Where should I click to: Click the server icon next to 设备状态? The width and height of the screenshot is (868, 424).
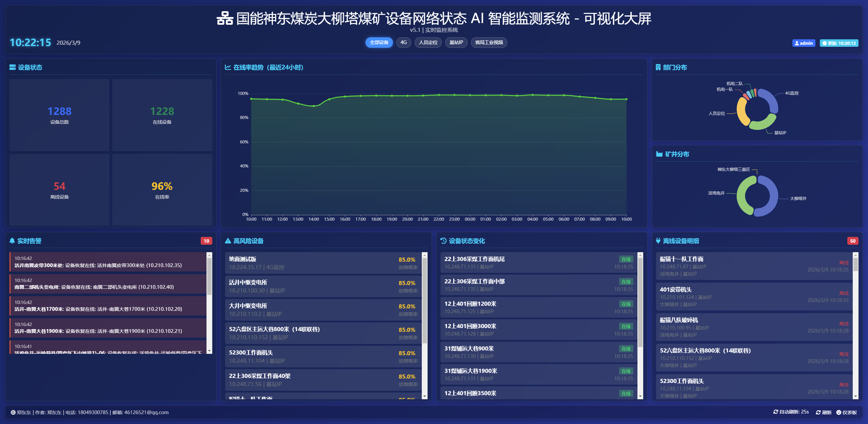point(13,67)
